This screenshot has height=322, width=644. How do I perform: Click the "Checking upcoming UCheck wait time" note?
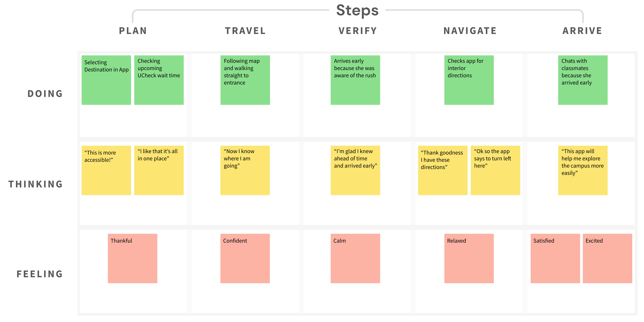coord(159,80)
